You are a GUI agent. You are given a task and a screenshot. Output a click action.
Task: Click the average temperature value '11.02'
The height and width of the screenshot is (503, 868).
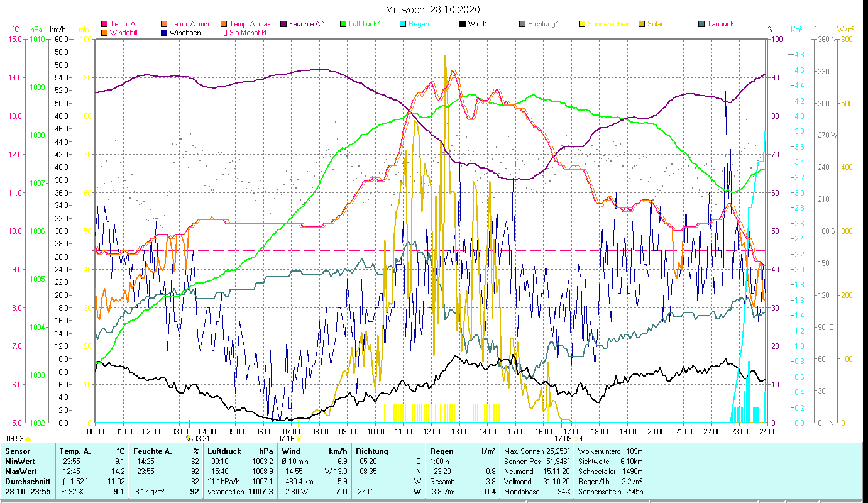pos(117,482)
